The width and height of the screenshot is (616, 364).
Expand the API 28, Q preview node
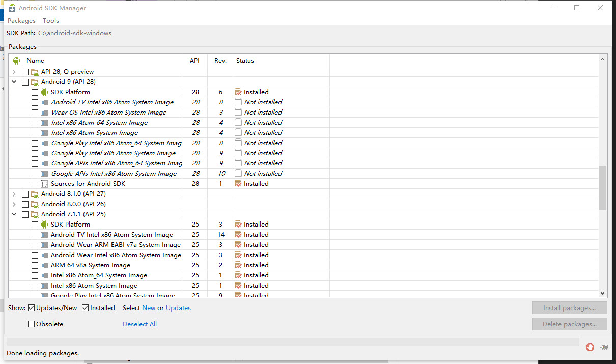coord(14,72)
